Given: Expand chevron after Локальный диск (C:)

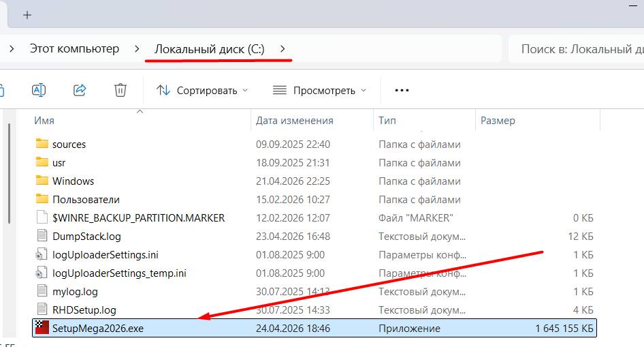Looking at the screenshot, I should pos(283,49).
